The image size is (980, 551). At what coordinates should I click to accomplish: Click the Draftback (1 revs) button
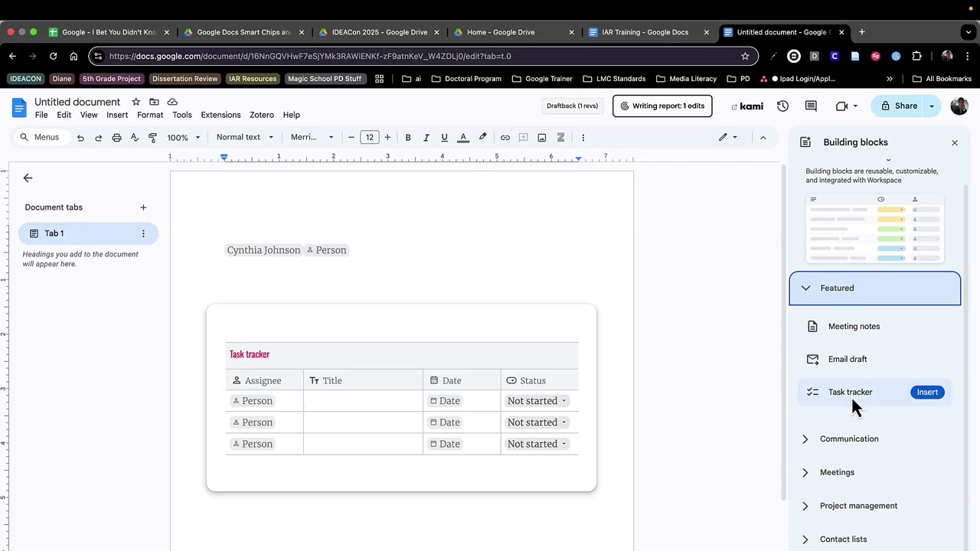coord(572,106)
